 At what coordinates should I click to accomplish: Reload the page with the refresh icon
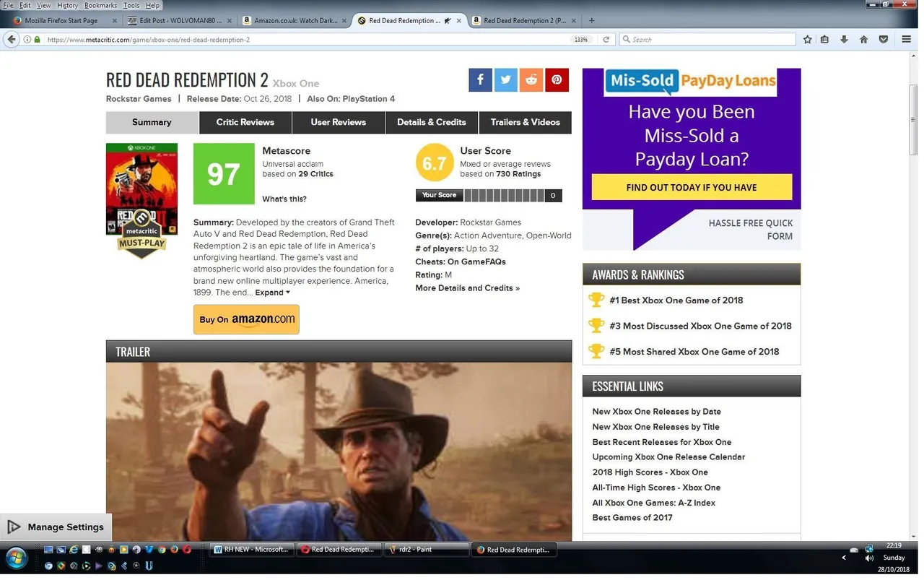coord(606,40)
